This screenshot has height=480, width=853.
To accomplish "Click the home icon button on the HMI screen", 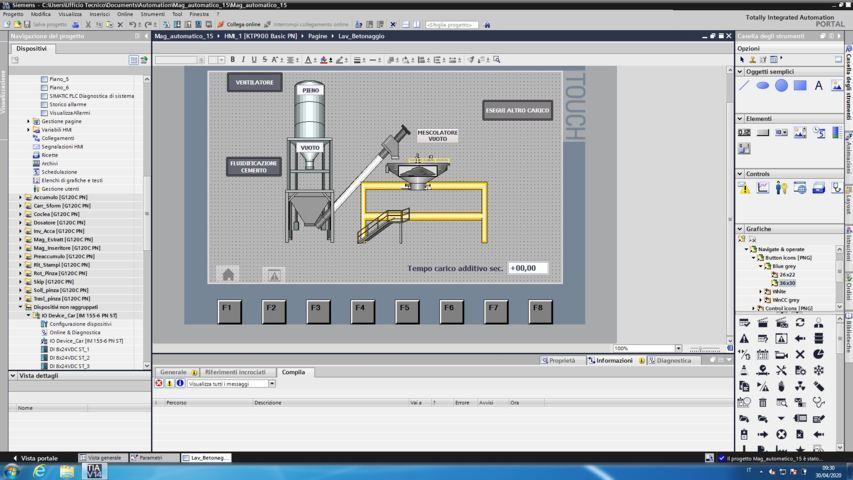I will pos(228,274).
